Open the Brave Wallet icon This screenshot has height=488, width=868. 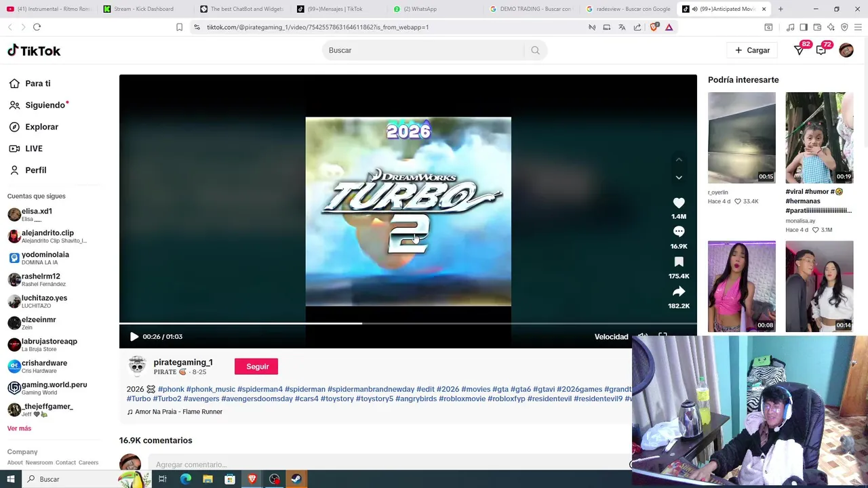(817, 27)
